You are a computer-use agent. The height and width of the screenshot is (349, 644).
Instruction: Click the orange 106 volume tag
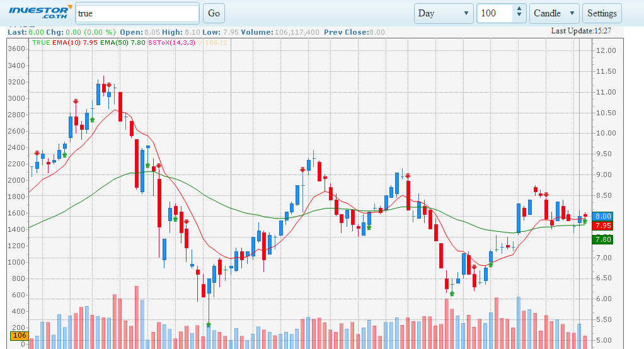coord(19,336)
